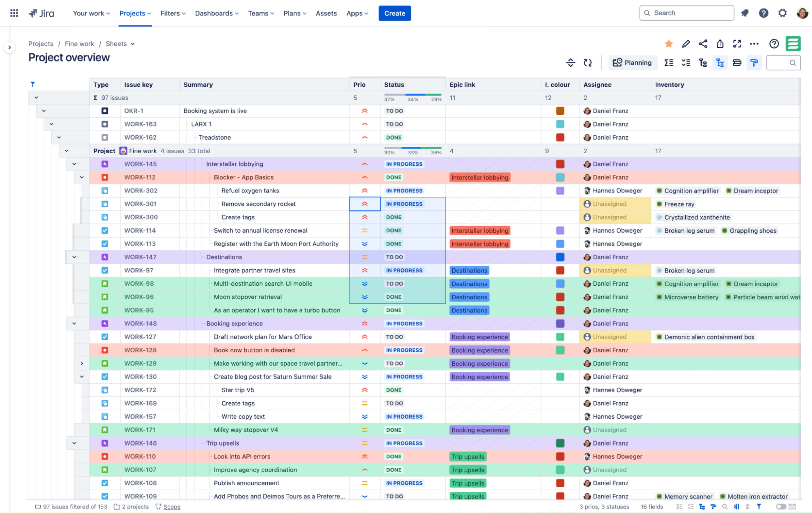Click the paint roller formatting icon
Screen dimensions: 812x513
click(754, 63)
